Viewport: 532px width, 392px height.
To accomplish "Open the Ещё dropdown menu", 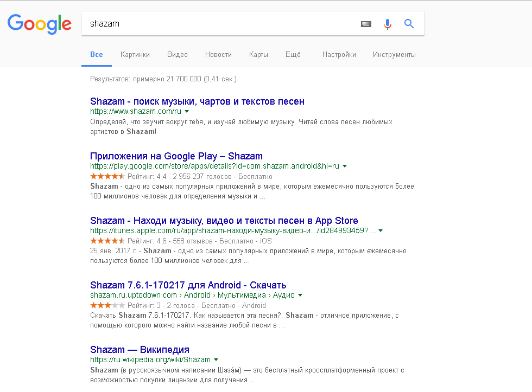I will (x=293, y=55).
